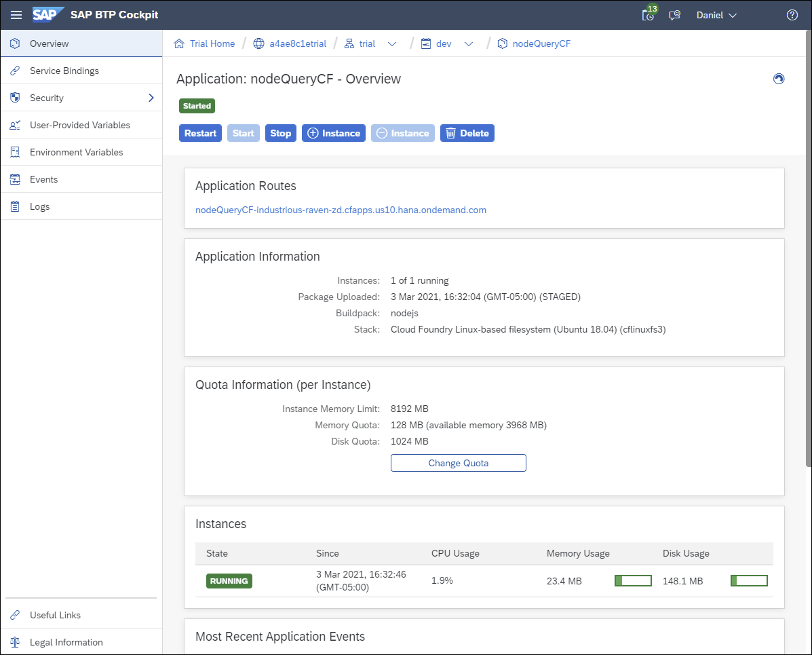Click the SAP logo
The image size is (812, 655).
48,14
